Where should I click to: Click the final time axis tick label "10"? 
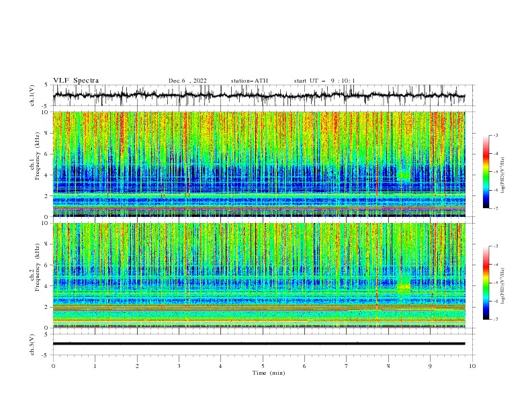[472, 366]
